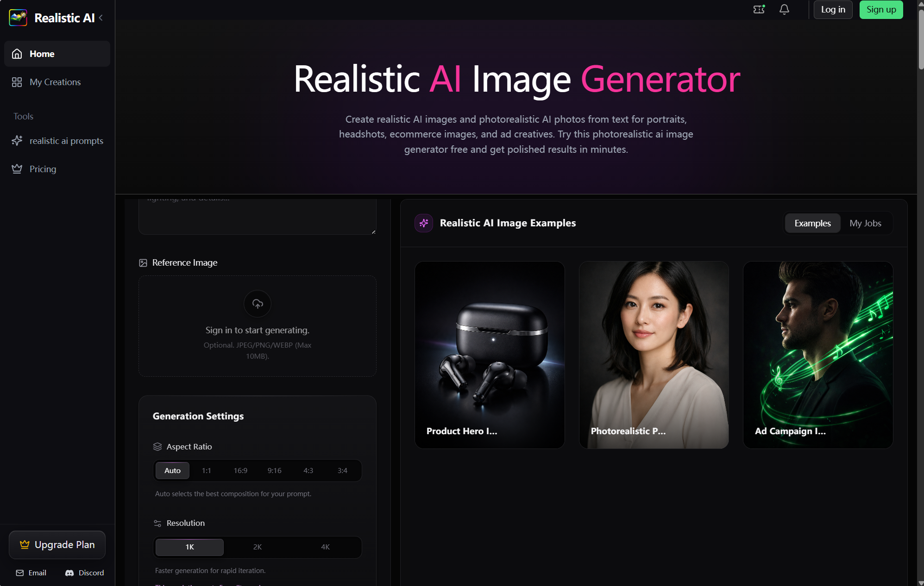Screen dimensions: 924x586
Task: Open realistic ai prompts tool
Action: (57, 141)
